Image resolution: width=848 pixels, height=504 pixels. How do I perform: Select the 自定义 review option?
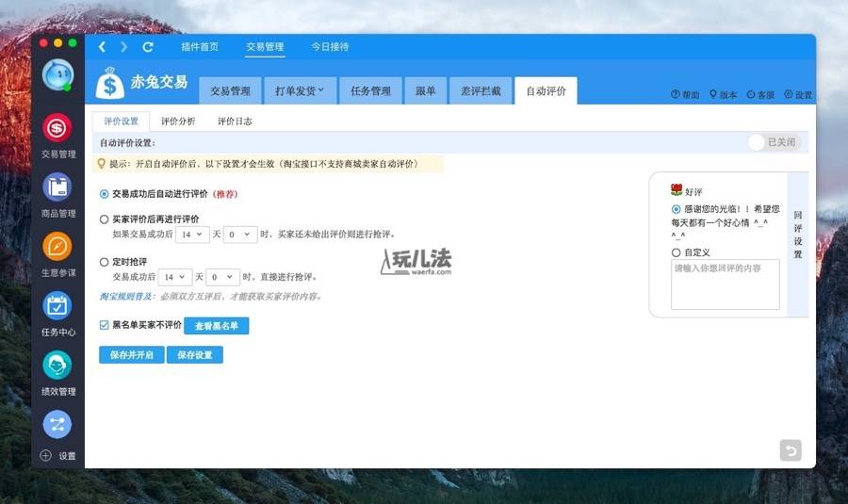(676, 252)
